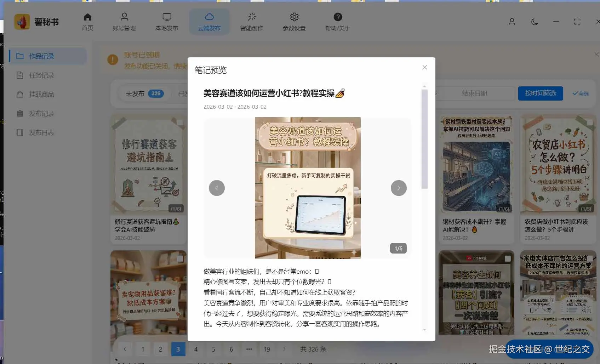This screenshot has height=364, width=600.
Task: Open the user profile icon at top right
Action: tap(511, 22)
